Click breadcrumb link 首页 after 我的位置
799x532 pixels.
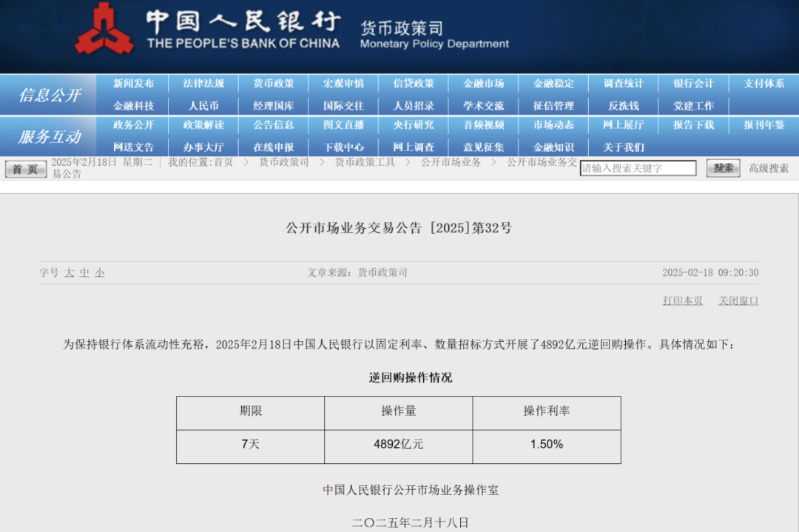coord(223,163)
